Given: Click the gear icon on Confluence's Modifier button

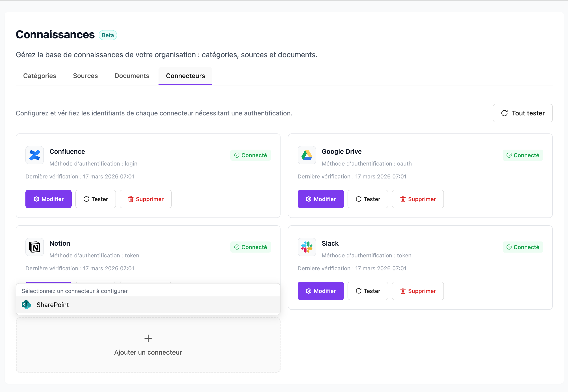Looking at the screenshot, I should click(36, 199).
